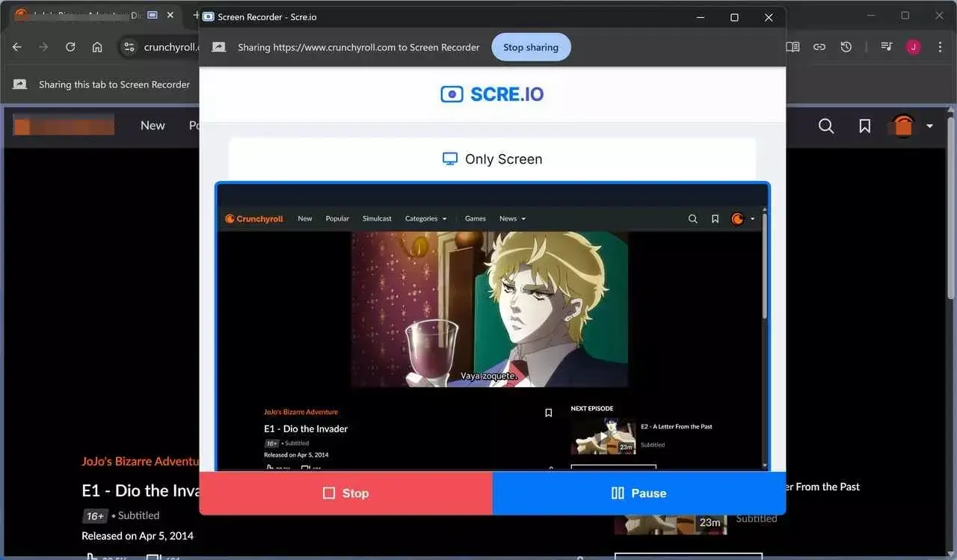Image resolution: width=957 pixels, height=560 pixels.
Task: Open the Chrome history icon
Action: point(846,47)
